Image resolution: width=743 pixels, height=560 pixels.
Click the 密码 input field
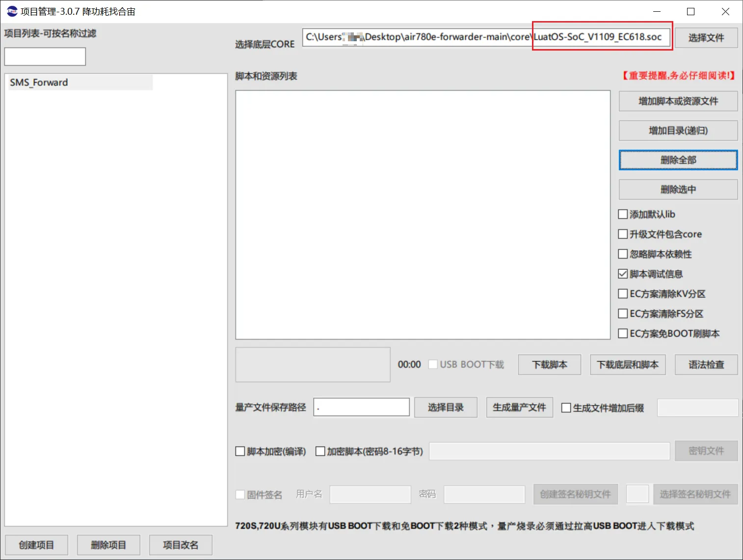[x=484, y=494]
